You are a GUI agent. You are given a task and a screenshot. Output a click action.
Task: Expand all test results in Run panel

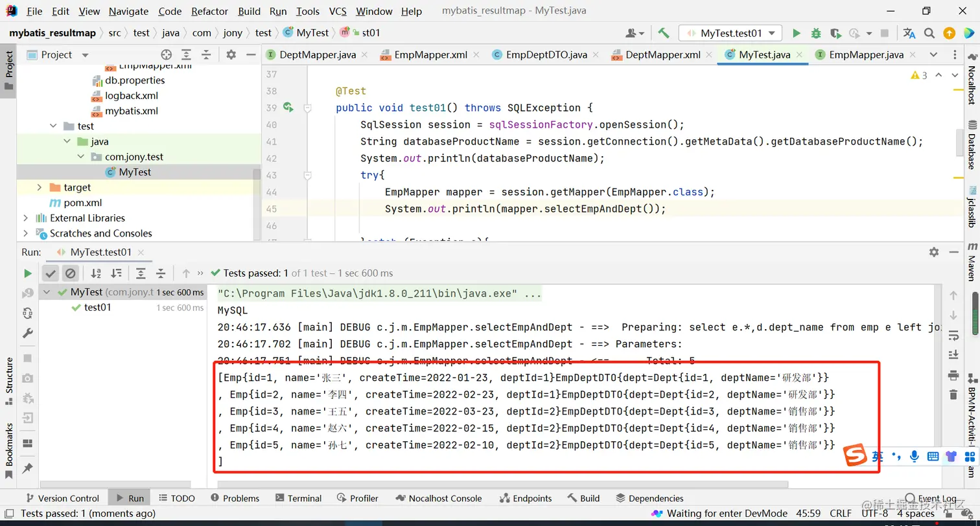141,273
